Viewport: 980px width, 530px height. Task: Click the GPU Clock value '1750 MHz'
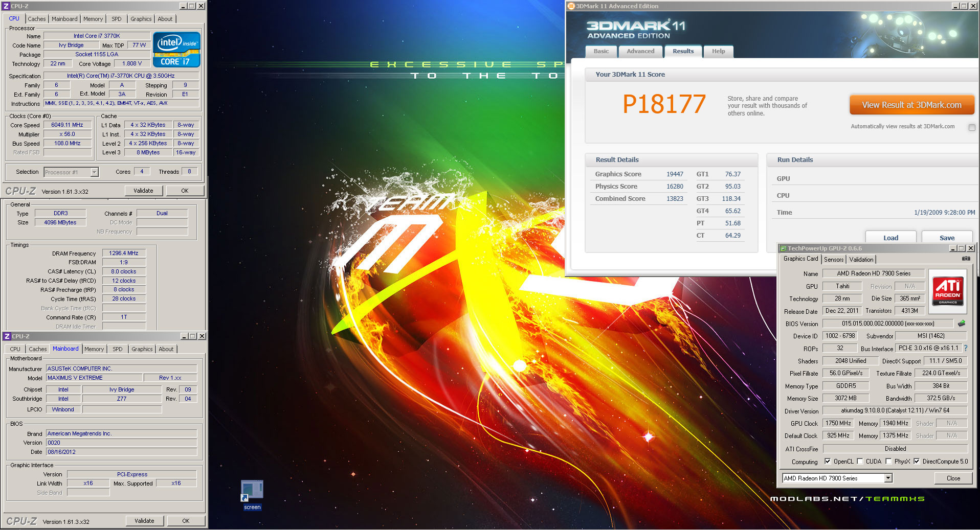(838, 423)
